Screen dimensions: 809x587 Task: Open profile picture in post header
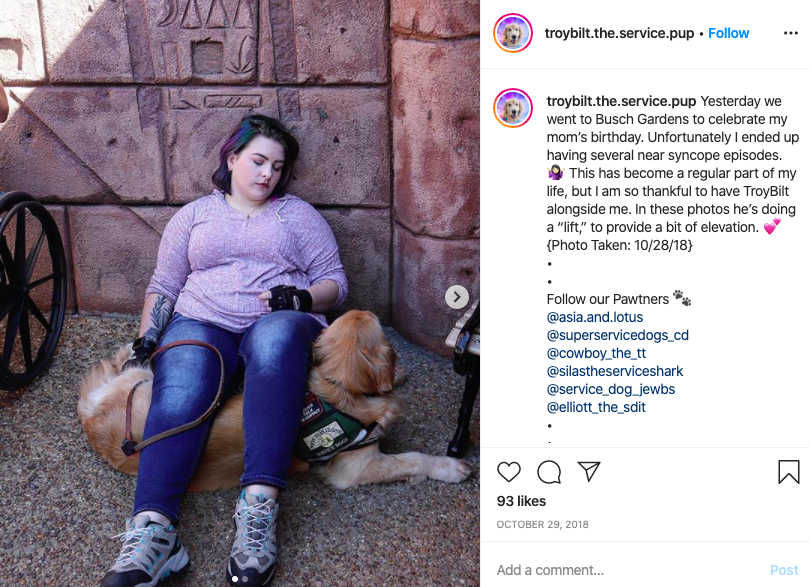(x=513, y=33)
